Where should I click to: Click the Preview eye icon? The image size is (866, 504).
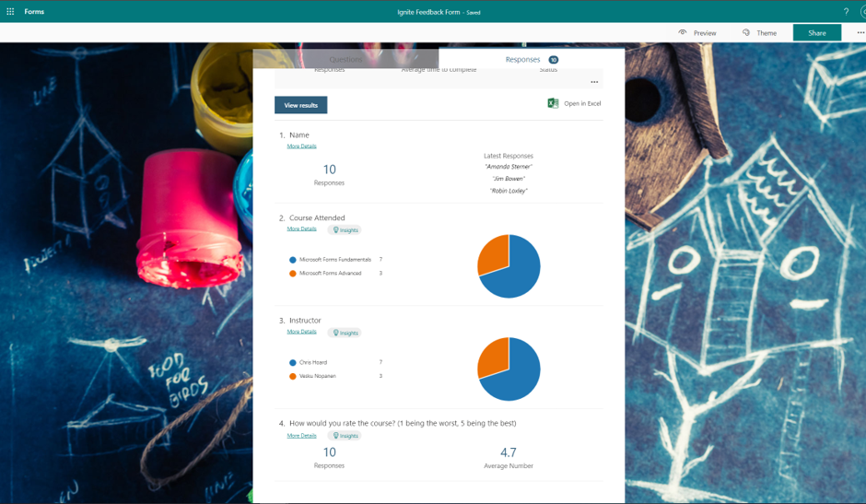tap(683, 32)
